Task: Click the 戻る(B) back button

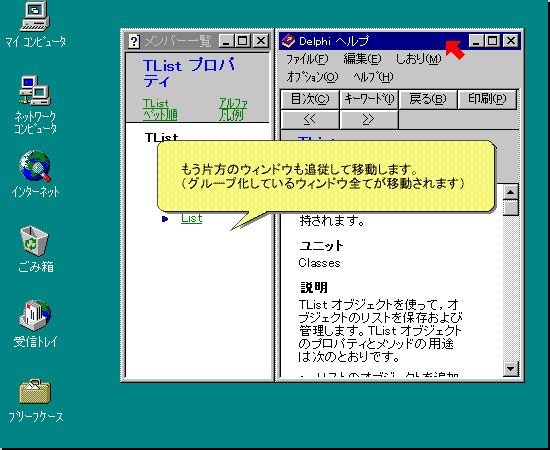Action: click(428, 99)
